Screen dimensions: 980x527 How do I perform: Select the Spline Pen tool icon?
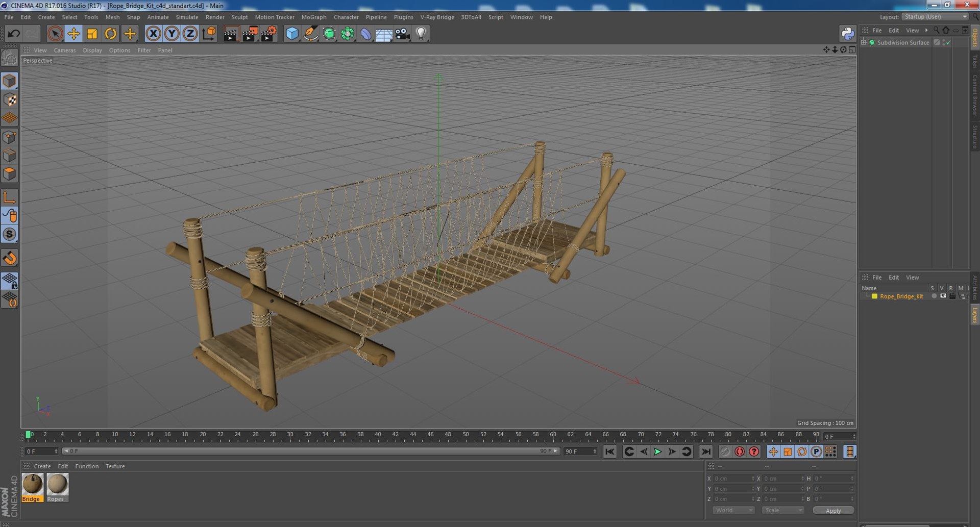310,34
